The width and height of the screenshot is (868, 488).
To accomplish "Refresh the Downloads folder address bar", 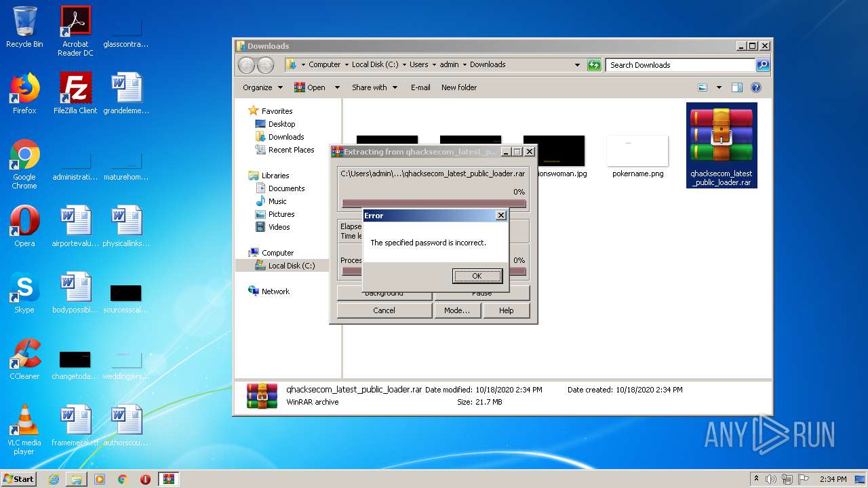I will click(x=594, y=65).
